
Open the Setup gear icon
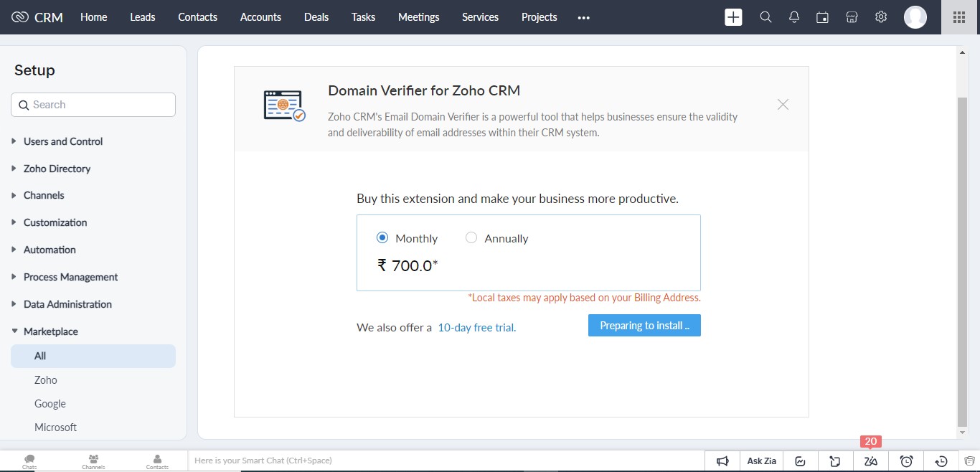(881, 17)
